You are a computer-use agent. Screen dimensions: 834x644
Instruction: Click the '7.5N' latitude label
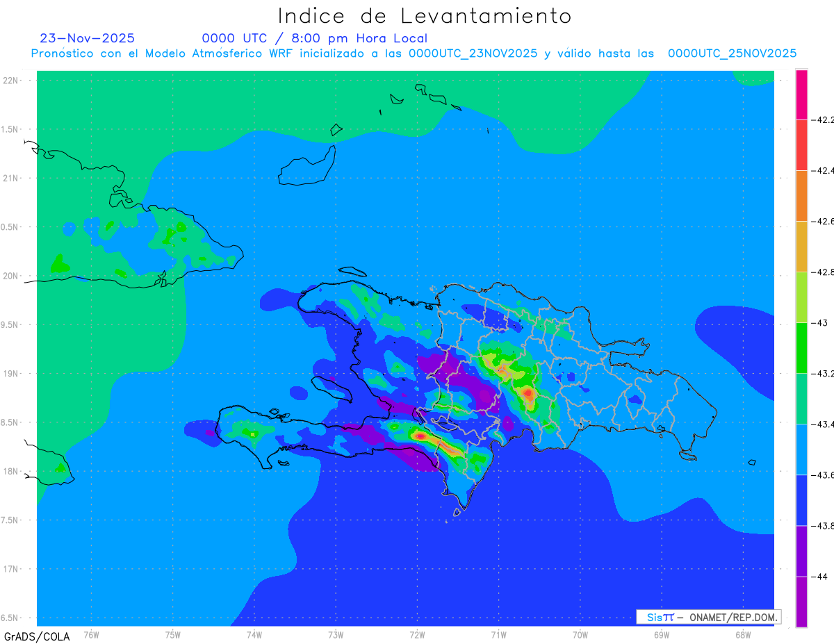tap(10, 520)
